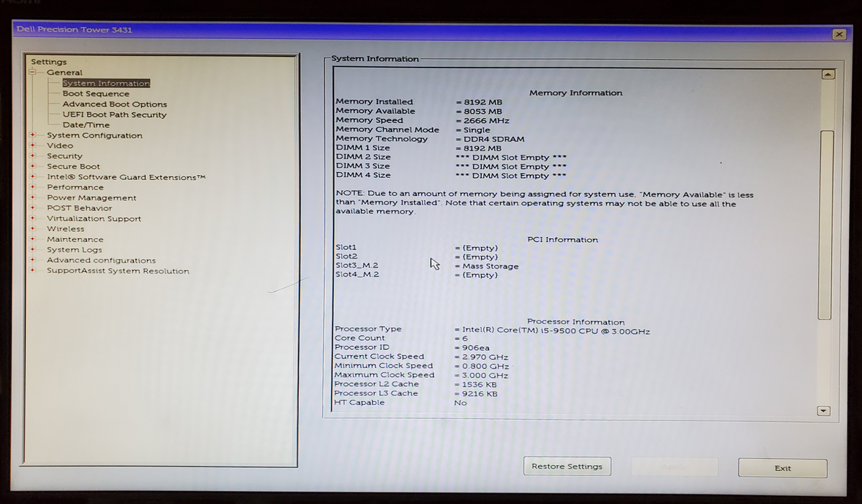Select the Wireless tree label

pyautogui.click(x=66, y=229)
